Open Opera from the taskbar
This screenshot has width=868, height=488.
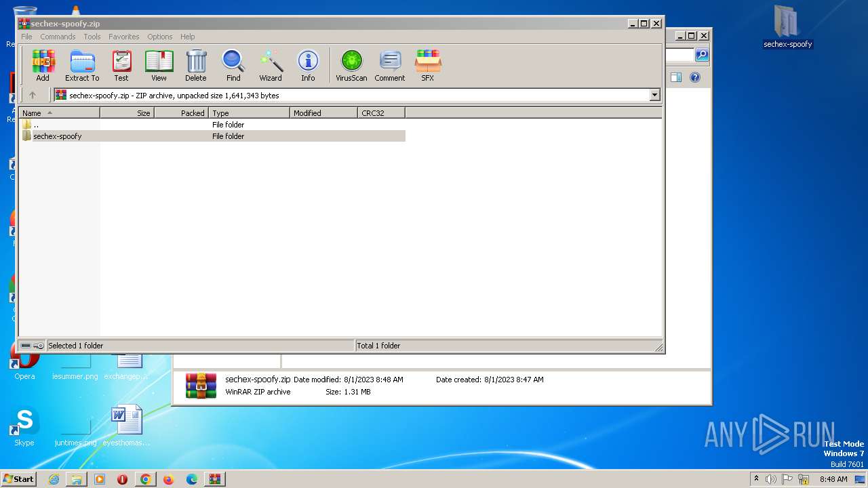tap(123, 479)
